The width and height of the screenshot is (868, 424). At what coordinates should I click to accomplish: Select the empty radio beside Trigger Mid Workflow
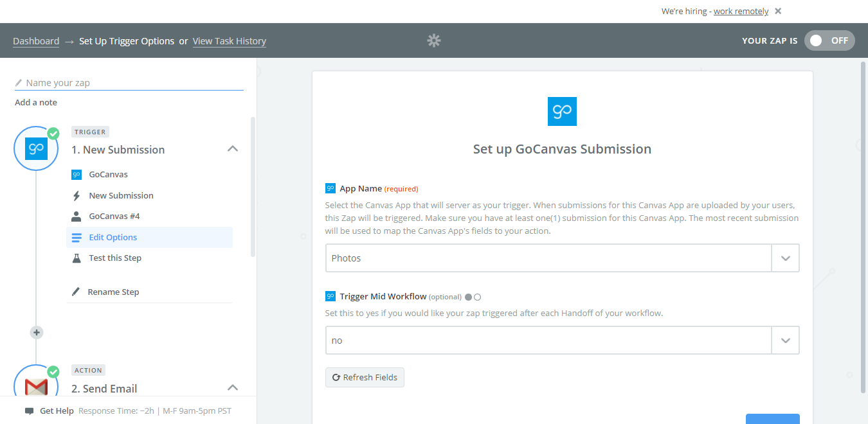477,297
